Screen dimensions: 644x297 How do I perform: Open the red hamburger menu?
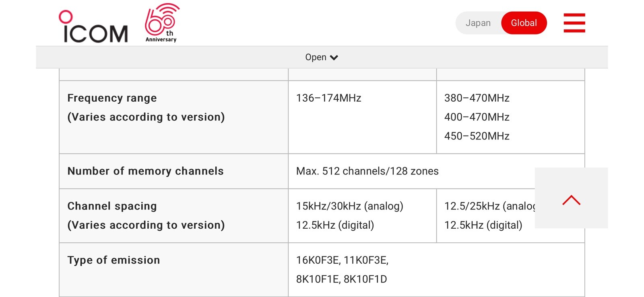click(574, 23)
